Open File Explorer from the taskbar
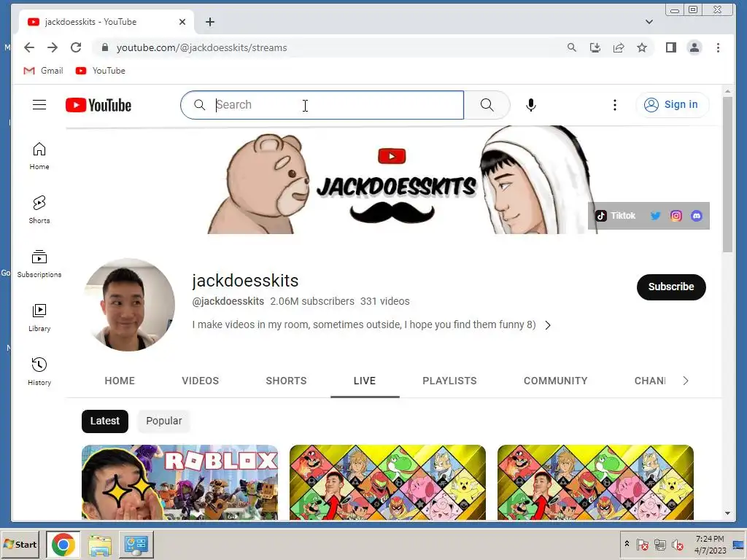The height and width of the screenshot is (560, 747). tap(99, 544)
